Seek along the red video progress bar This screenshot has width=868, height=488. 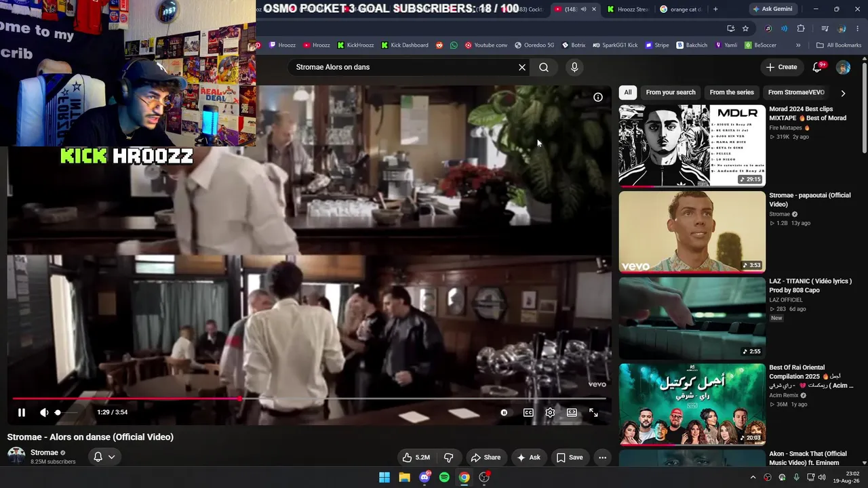coord(309,399)
